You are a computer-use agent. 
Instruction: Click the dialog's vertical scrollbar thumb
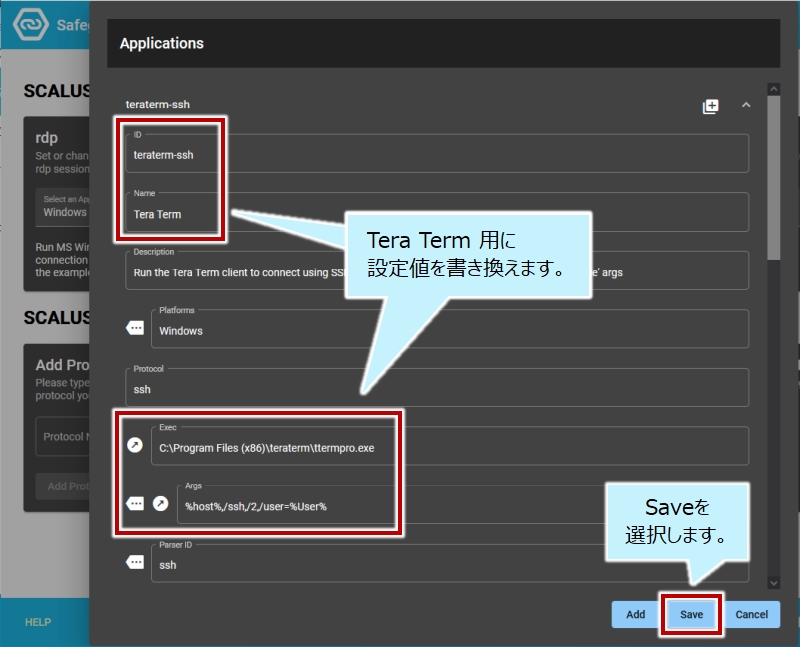[x=773, y=178]
